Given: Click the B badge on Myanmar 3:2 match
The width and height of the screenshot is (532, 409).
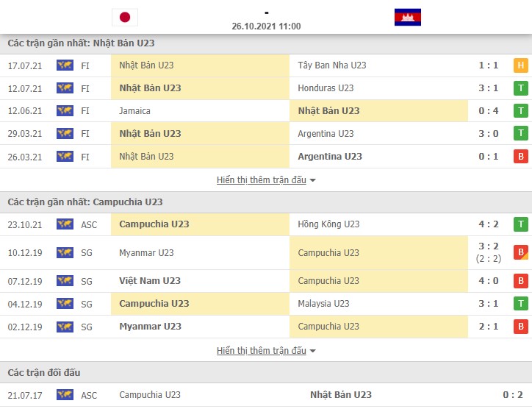Looking at the screenshot, I should coord(520,252).
